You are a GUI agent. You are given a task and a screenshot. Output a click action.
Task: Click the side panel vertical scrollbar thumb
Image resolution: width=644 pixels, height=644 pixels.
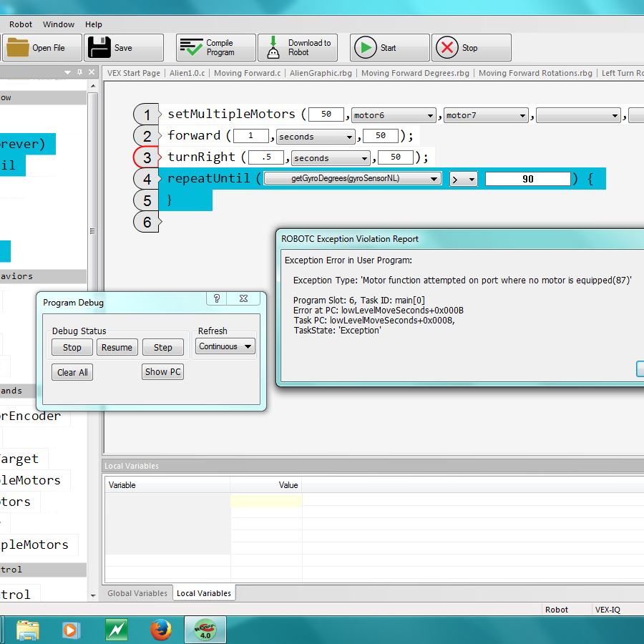(93, 230)
